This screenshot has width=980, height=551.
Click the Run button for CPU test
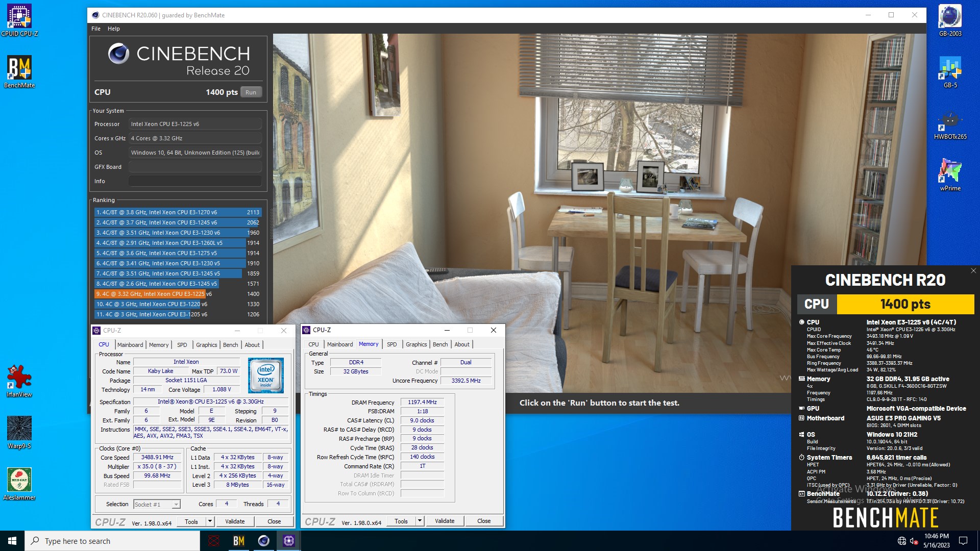point(251,92)
